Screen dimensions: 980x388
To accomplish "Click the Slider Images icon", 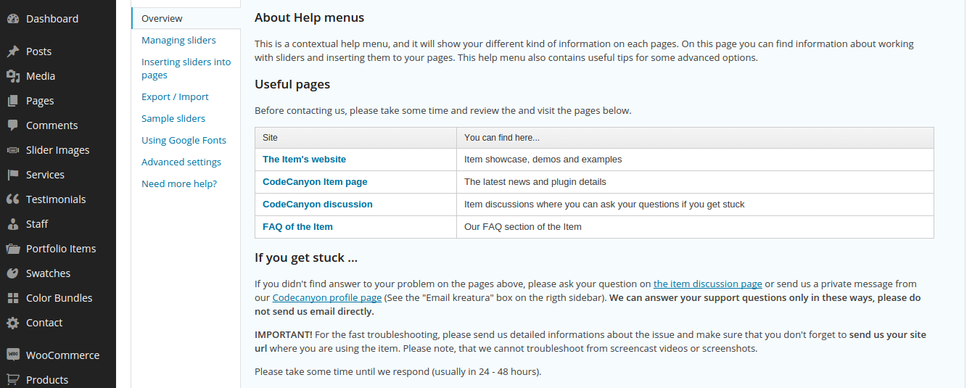I will click(13, 150).
